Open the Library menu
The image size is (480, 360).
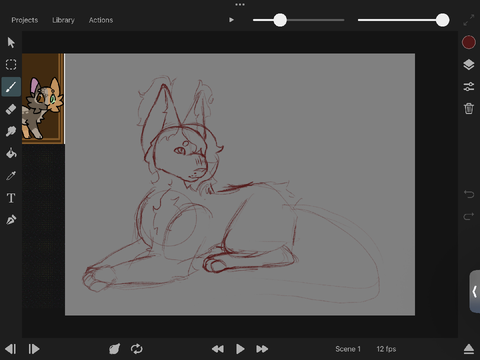tap(63, 20)
